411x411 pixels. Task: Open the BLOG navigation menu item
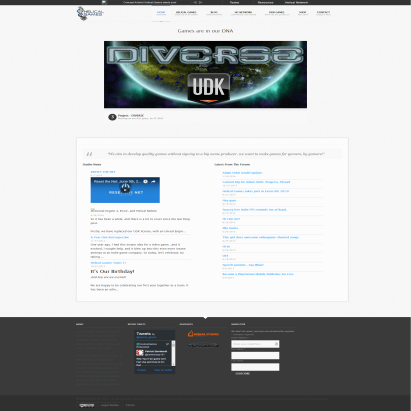(x=214, y=13)
